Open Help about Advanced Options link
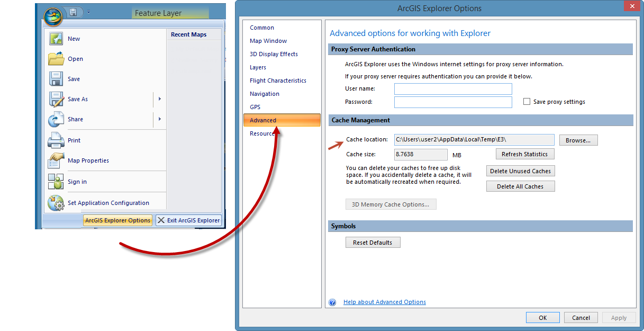The image size is (644, 331). coord(385,302)
